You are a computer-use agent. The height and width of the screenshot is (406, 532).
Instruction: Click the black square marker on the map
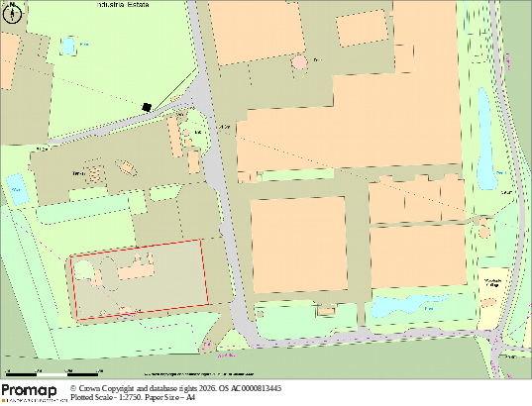(x=147, y=108)
